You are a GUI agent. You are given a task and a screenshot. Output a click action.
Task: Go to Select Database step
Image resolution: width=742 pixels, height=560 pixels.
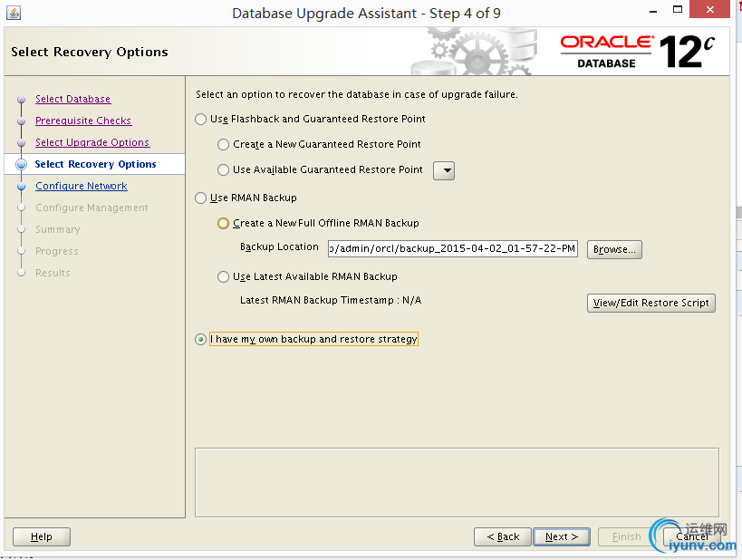point(72,99)
